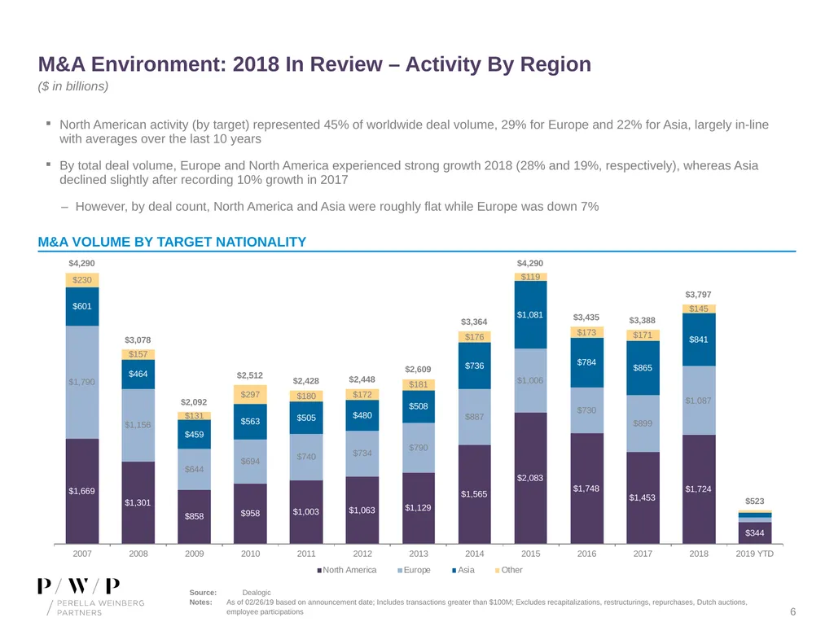Click the M&A VOLUME BY TARGET NATIONALITY heading
This screenshot has height=644, width=834.
(x=172, y=242)
